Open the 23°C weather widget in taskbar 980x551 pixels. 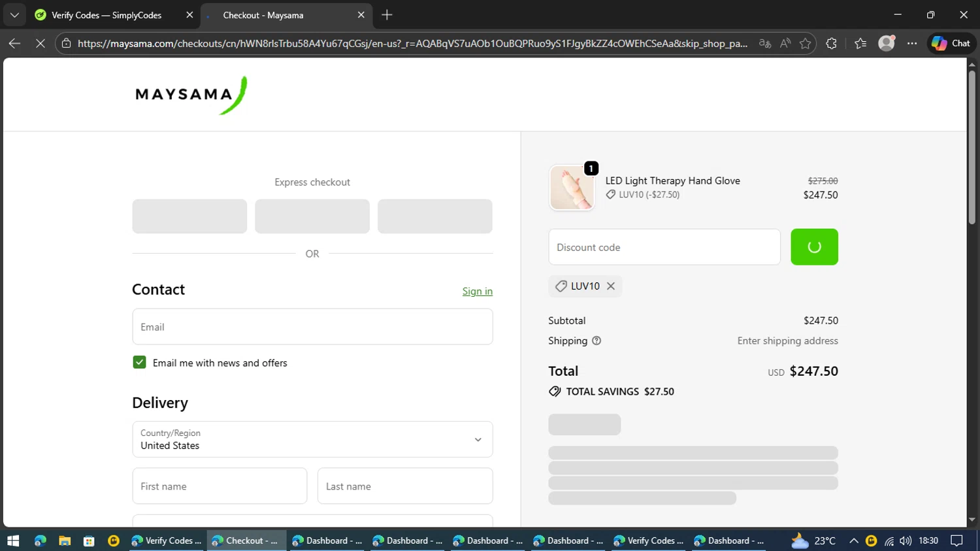[x=813, y=541]
